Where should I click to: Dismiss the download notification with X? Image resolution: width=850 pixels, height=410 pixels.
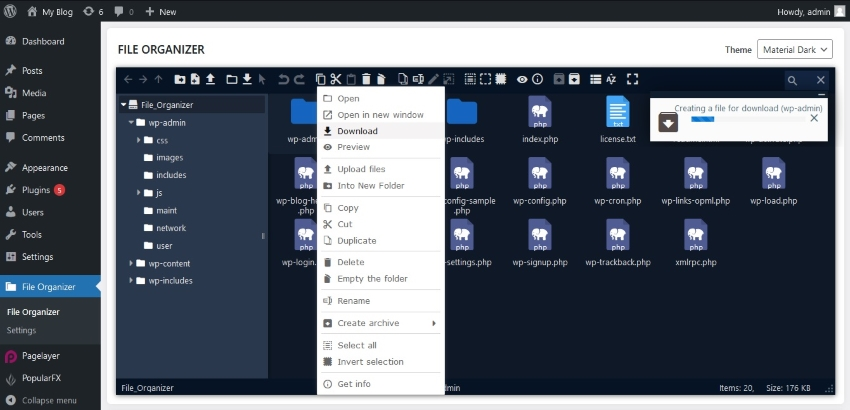point(814,118)
